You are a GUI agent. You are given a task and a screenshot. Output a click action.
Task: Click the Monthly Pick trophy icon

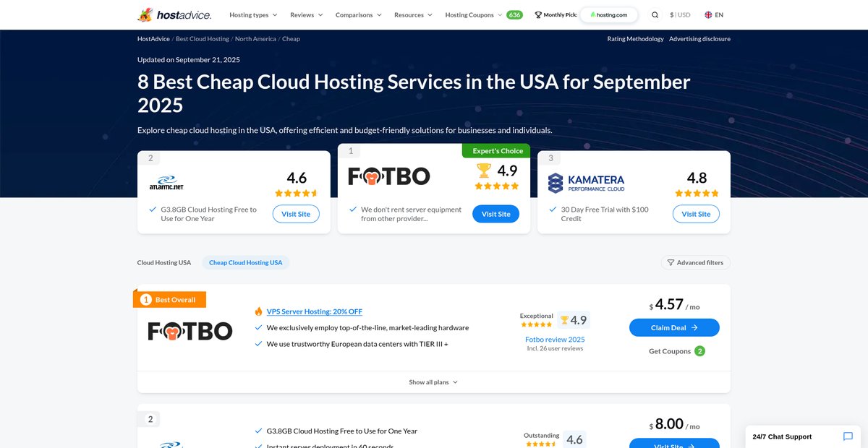point(538,14)
